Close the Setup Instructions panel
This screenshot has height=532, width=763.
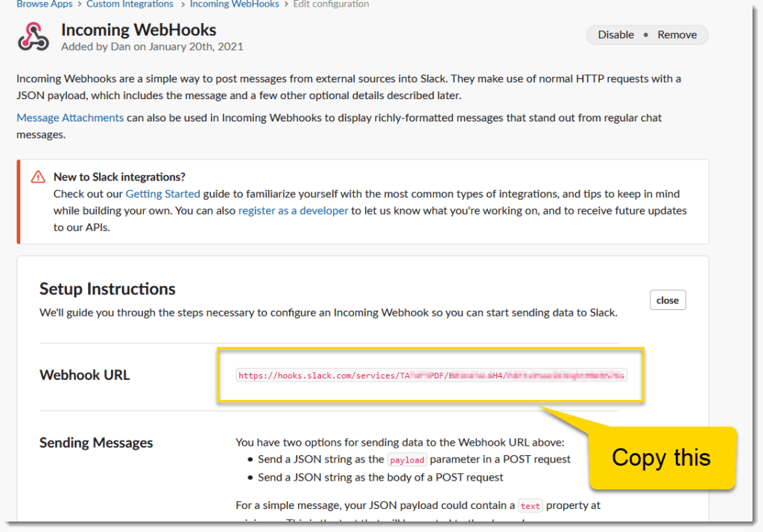[668, 300]
